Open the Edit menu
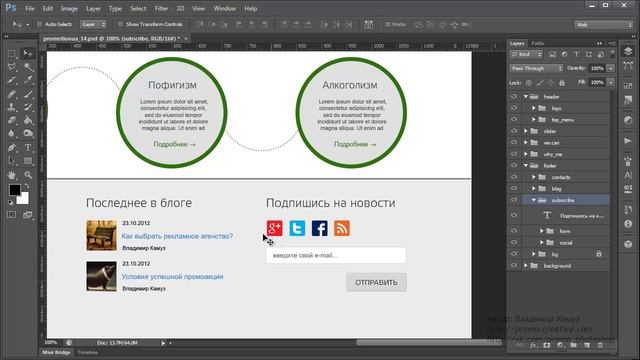Screen dimensions: 640x360 coord(48,8)
